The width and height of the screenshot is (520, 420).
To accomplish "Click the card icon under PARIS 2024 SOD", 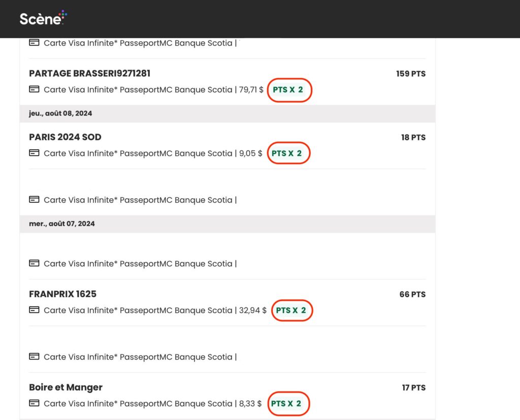I will 34,153.
